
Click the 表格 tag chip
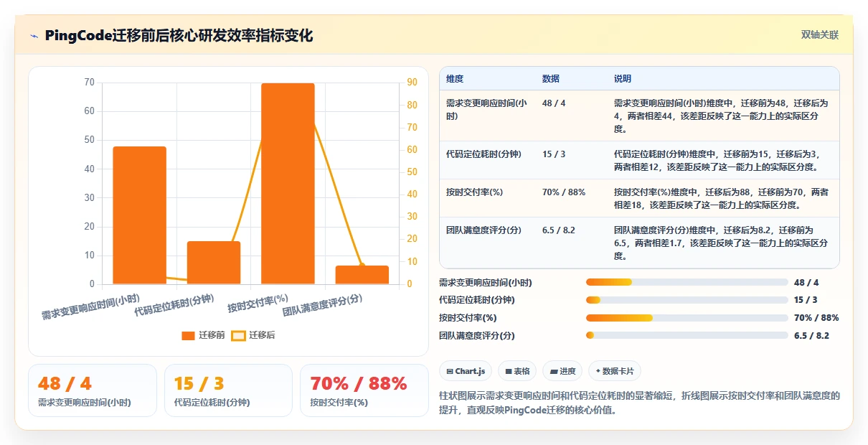click(517, 371)
